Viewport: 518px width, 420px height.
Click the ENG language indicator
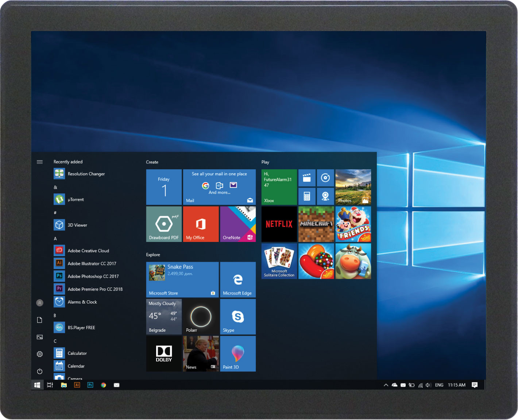(439, 385)
